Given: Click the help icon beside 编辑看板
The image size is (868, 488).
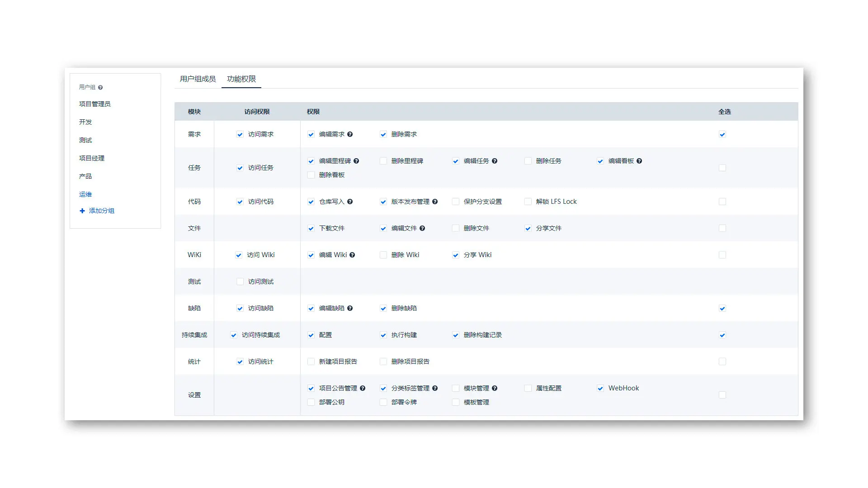Looking at the screenshot, I should (639, 161).
